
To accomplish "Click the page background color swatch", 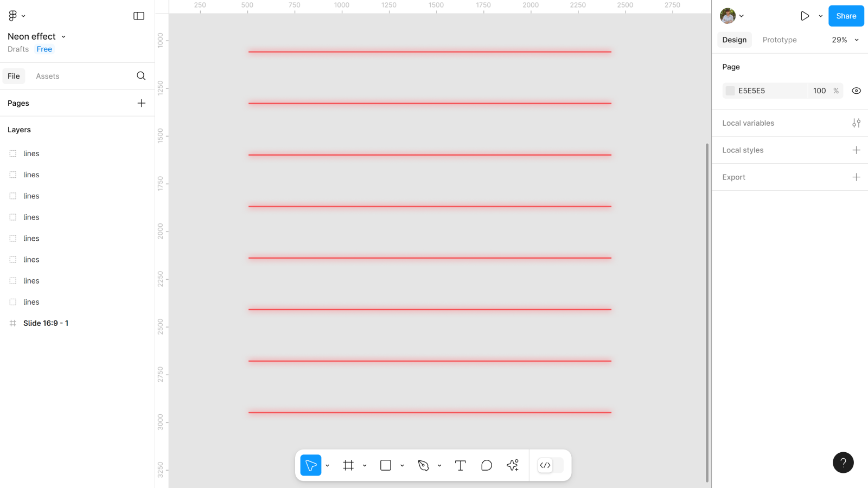I will coord(730,91).
